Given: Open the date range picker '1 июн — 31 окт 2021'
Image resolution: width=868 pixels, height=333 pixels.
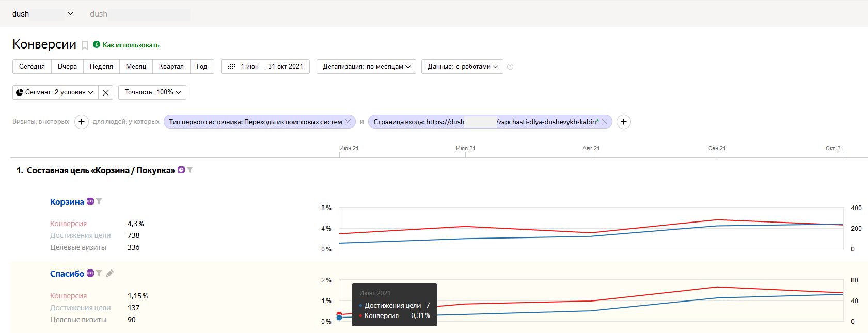Looking at the screenshot, I should (265, 67).
